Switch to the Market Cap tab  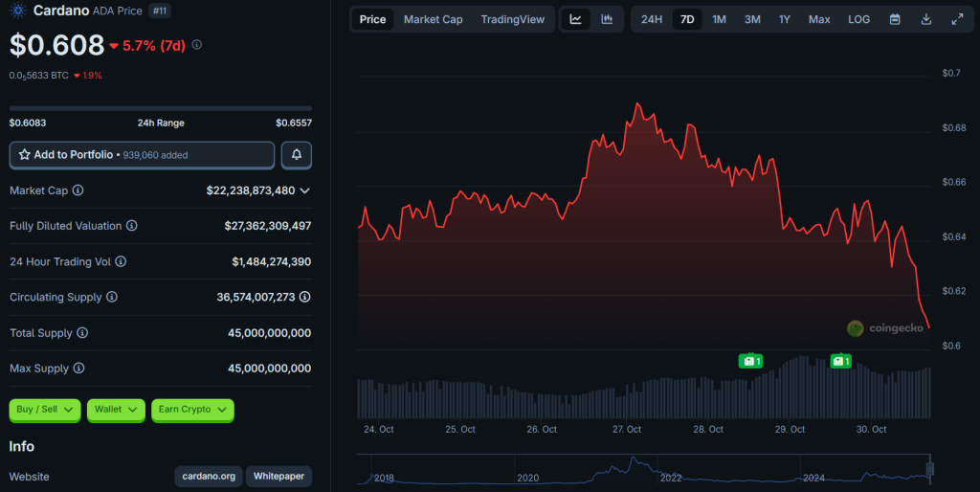point(433,19)
